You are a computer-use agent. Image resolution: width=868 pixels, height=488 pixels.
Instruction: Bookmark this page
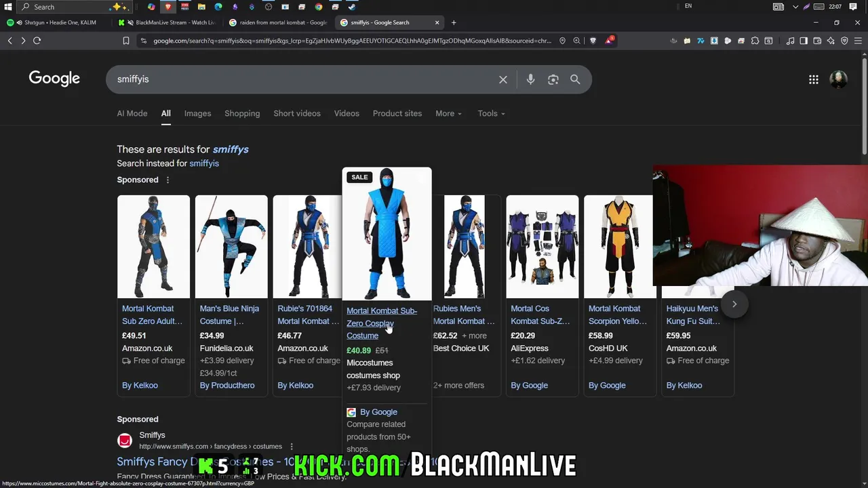pyautogui.click(x=126, y=41)
